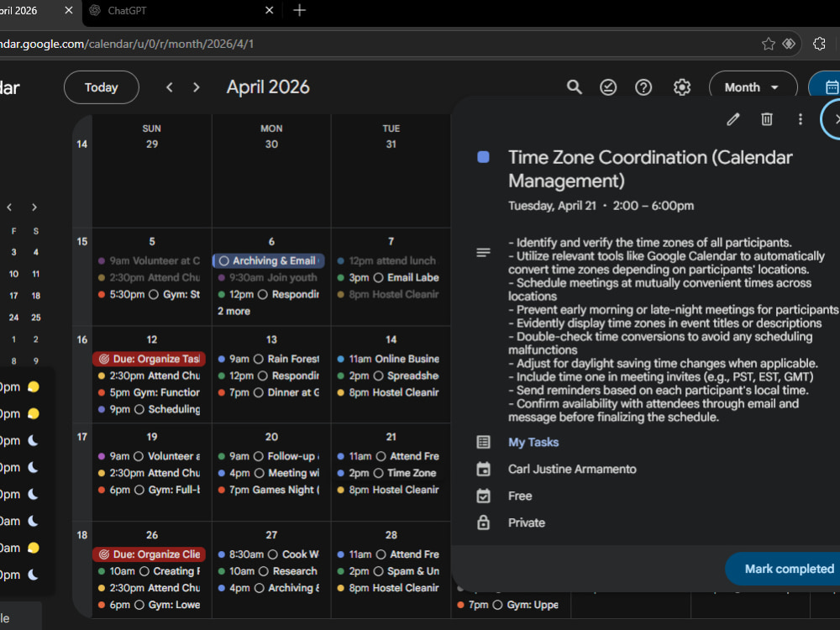Viewport: 840px width, 630px height.
Task: Open the 7pm Games Night event
Action: tap(269, 490)
